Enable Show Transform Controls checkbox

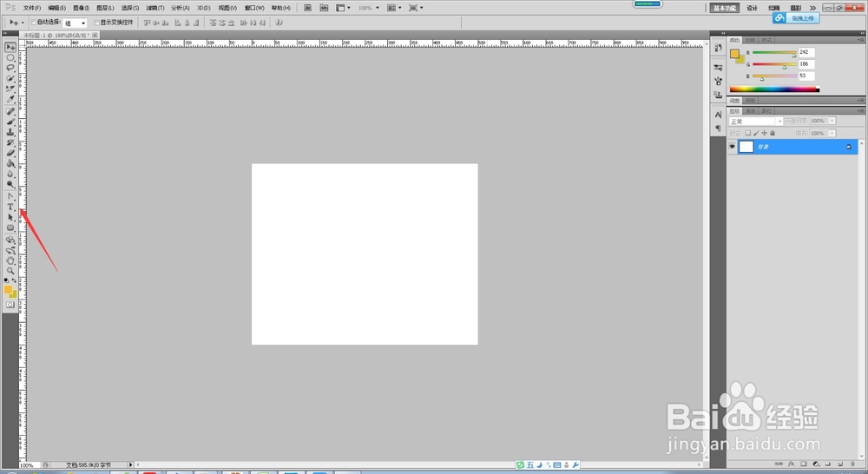tap(96, 23)
